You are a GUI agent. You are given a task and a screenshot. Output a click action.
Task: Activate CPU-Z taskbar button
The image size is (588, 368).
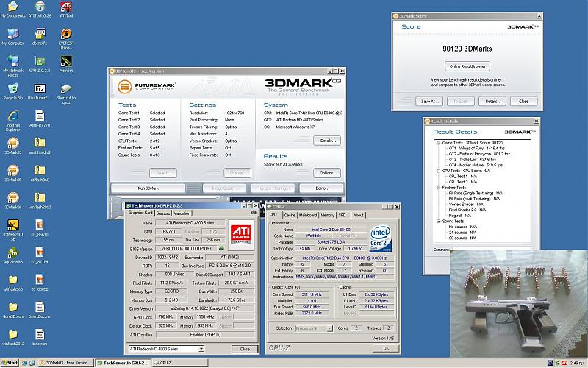180,363
